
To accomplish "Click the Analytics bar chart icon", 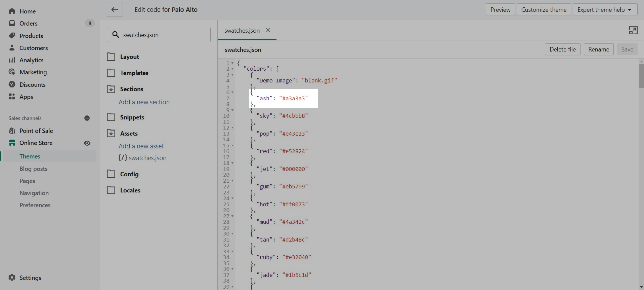I will click(12, 60).
